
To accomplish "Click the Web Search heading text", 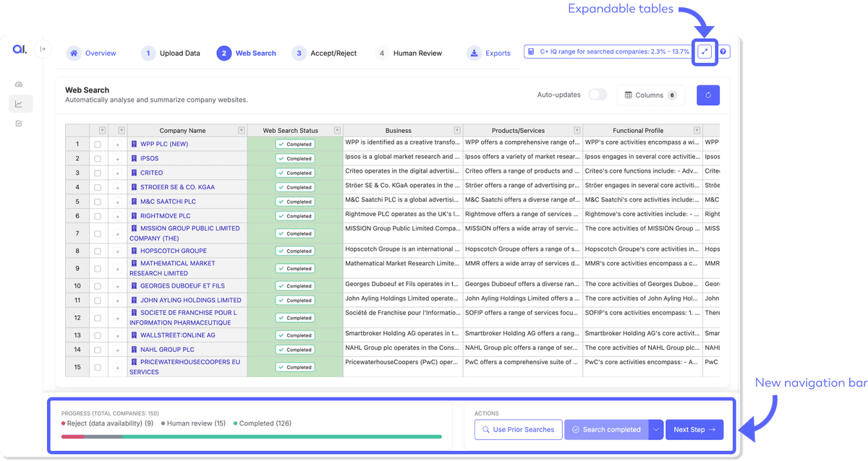I will (88, 90).
